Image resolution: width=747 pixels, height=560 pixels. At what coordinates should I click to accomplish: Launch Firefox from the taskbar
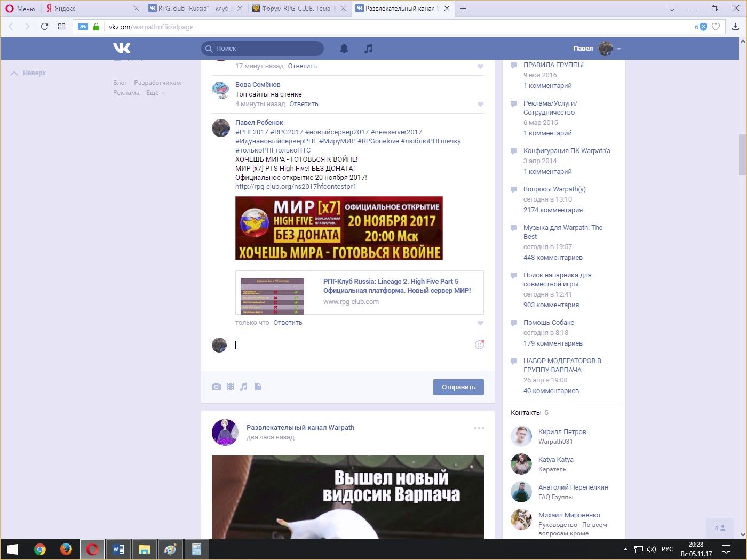[x=66, y=549]
